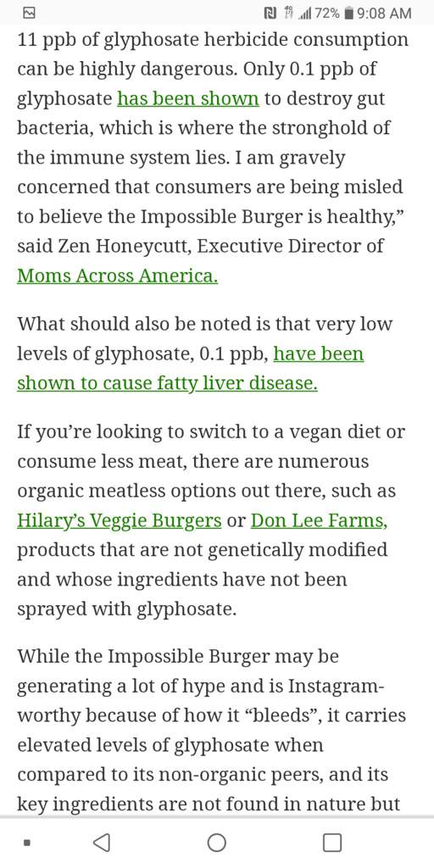This screenshot has width=434, height=868.
Task: Tap the circular Home navigation button
Action: pos(216,843)
